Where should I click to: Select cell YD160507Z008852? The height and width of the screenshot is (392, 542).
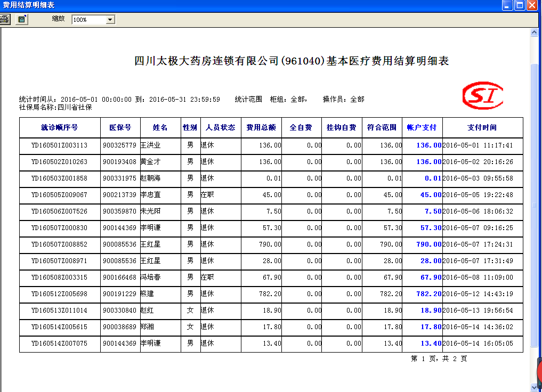(60, 244)
